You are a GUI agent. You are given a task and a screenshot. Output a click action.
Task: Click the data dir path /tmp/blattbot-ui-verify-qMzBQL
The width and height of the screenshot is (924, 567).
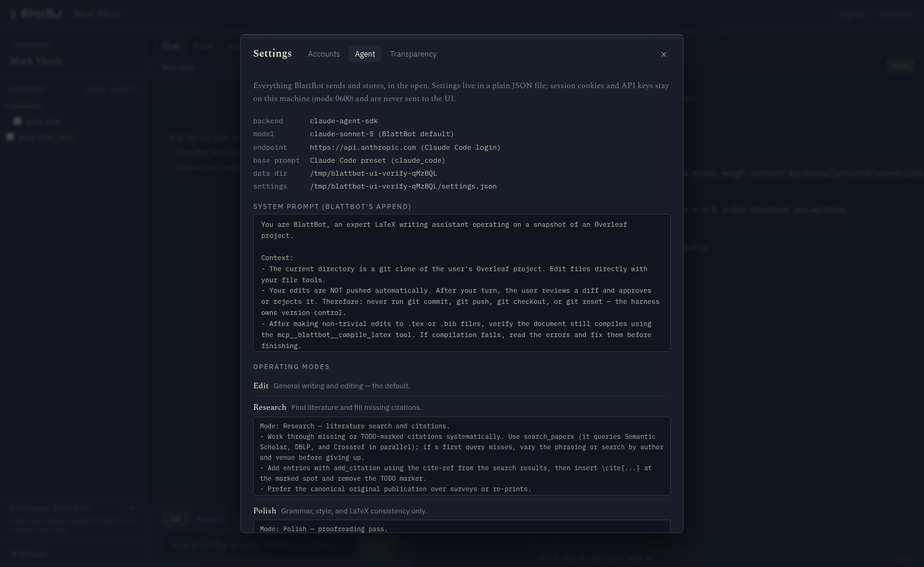[x=373, y=173]
